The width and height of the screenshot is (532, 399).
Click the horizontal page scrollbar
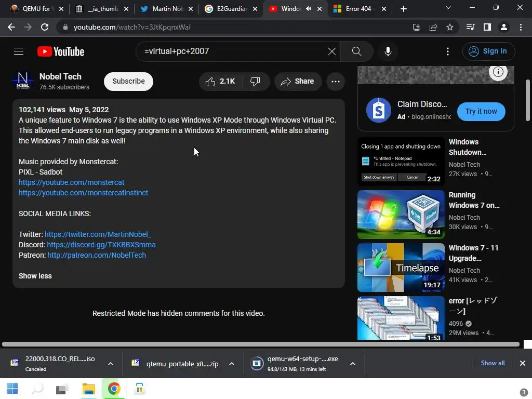[261, 344]
